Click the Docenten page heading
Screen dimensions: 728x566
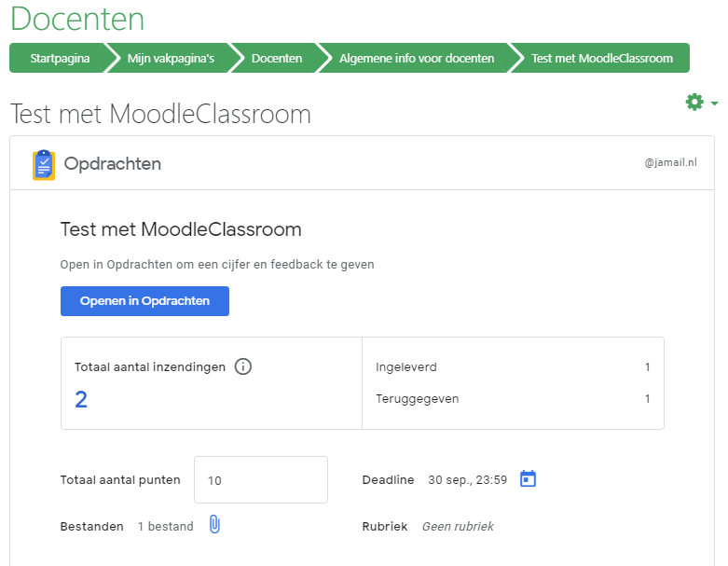(x=77, y=19)
